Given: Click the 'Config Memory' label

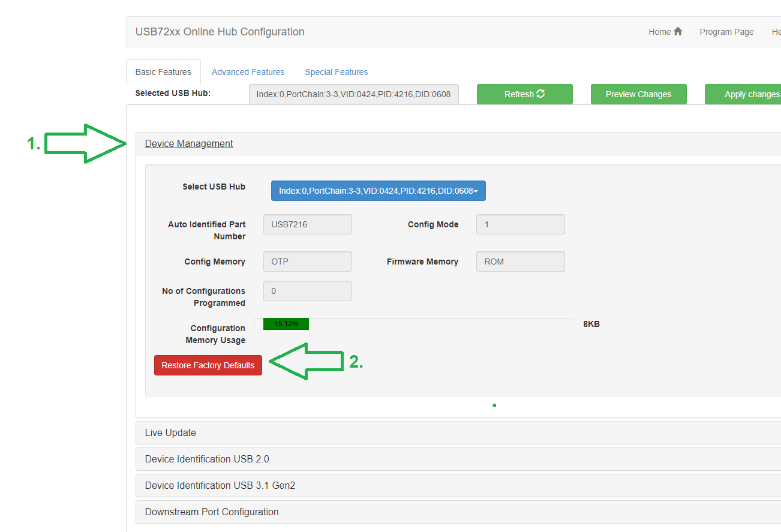Looking at the screenshot, I should tap(215, 262).
